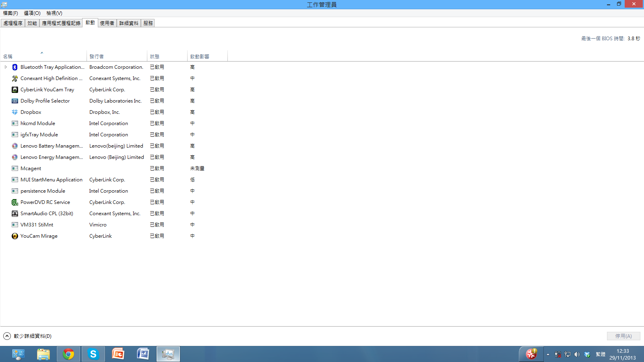Click the persistence Module icon
Screen dimensions: 644x362
[x=15, y=191]
